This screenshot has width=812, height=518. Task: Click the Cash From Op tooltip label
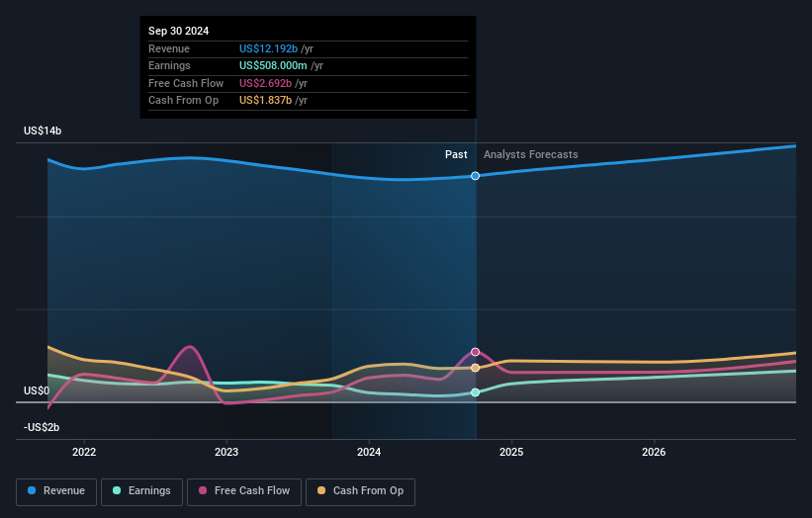pos(183,101)
